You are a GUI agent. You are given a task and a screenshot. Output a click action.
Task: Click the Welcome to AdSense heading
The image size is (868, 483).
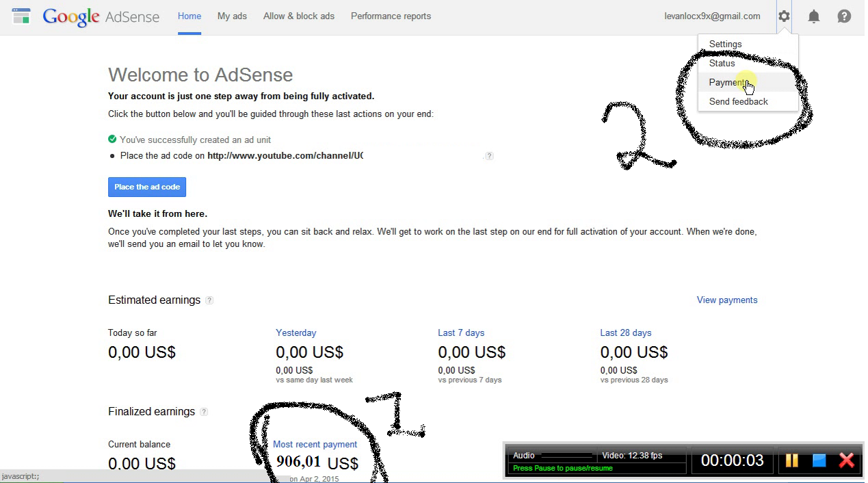[200, 75]
